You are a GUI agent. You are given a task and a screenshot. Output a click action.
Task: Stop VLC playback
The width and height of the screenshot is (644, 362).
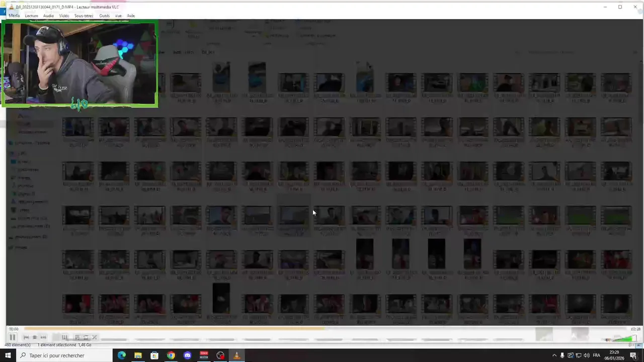click(34, 337)
